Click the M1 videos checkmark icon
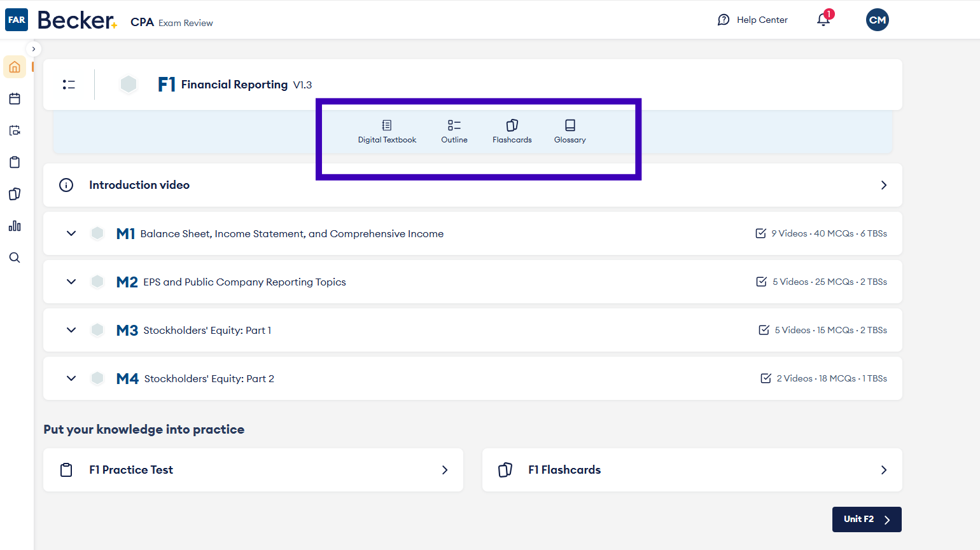This screenshot has width=980, height=550. (x=760, y=233)
